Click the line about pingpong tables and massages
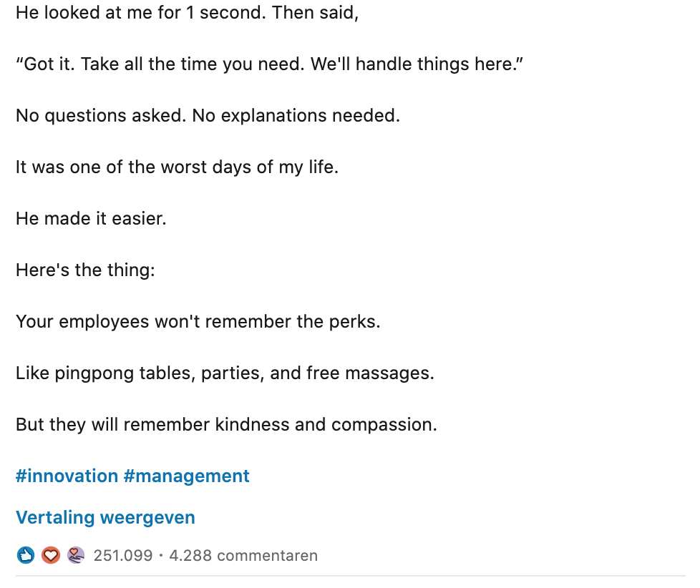Image resolution: width=700 pixels, height=588 pixels. point(225,373)
